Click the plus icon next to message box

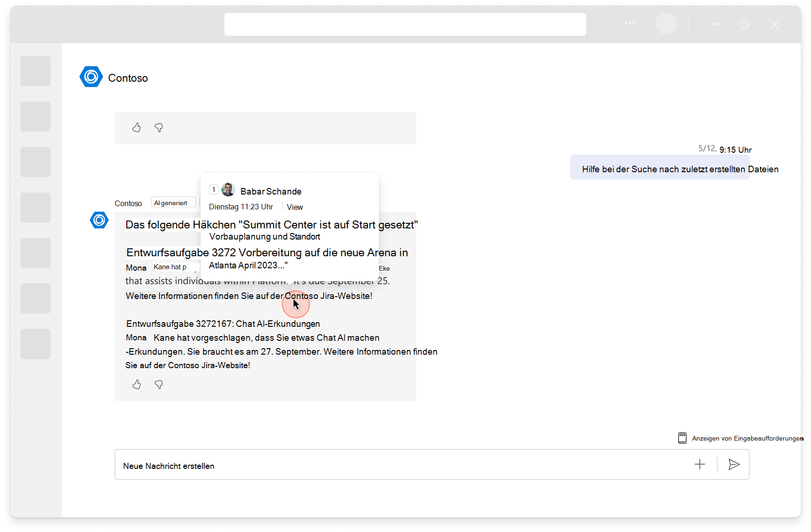point(700,465)
